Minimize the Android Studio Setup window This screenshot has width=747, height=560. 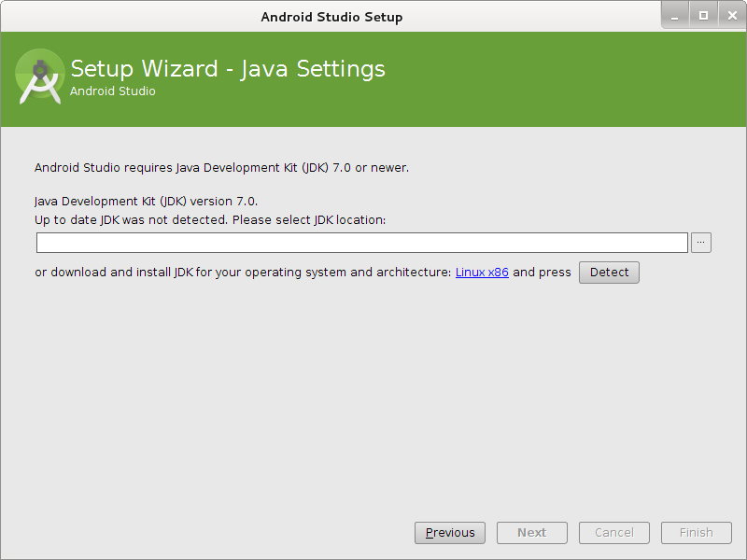674,16
